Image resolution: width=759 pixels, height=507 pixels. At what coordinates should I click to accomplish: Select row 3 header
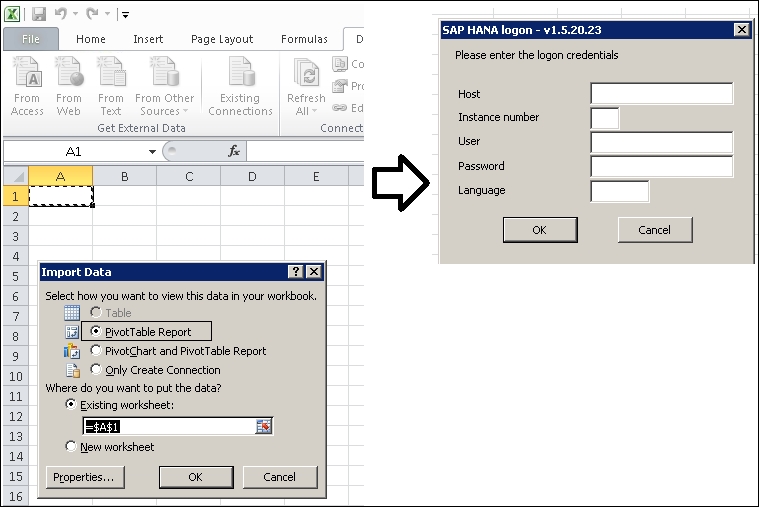tap(15, 236)
